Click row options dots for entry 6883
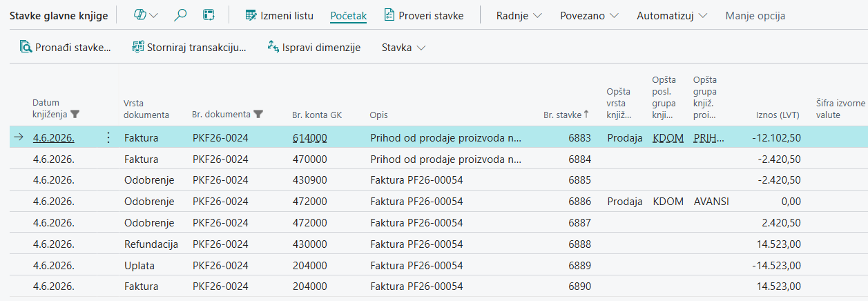 click(108, 138)
